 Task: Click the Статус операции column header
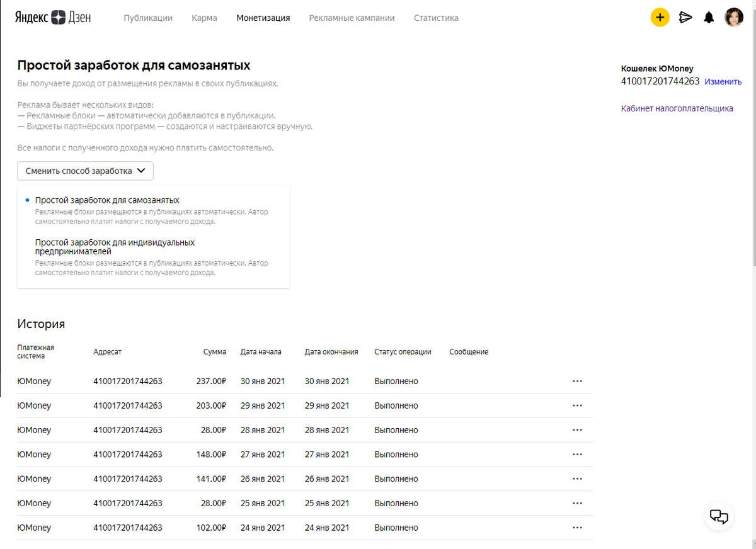click(403, 352)
